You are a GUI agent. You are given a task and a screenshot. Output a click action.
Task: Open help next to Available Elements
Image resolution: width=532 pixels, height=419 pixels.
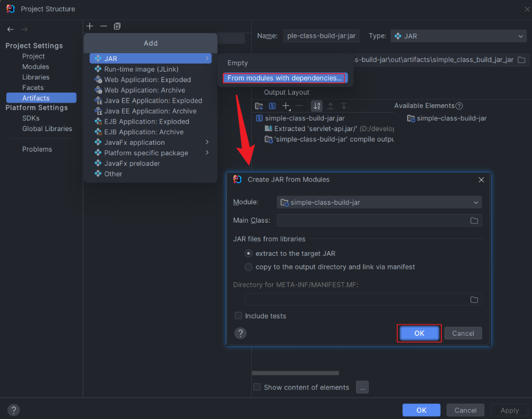click(459, 106)
